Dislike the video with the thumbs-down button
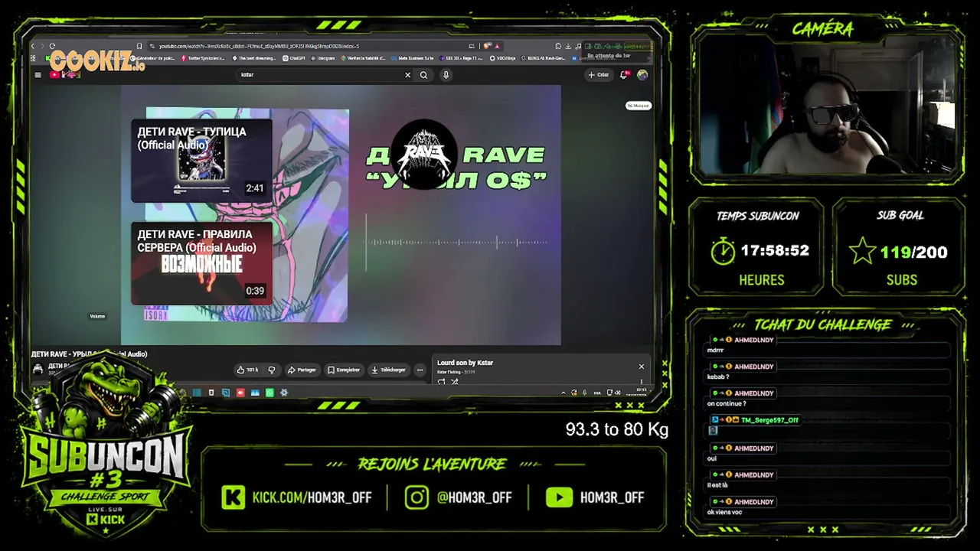 271,370
